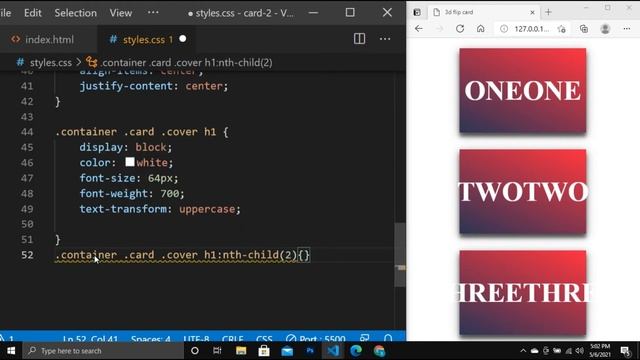Split the editor to the right
The height and width of the screenshot is (360, 640).
[360, 39]
